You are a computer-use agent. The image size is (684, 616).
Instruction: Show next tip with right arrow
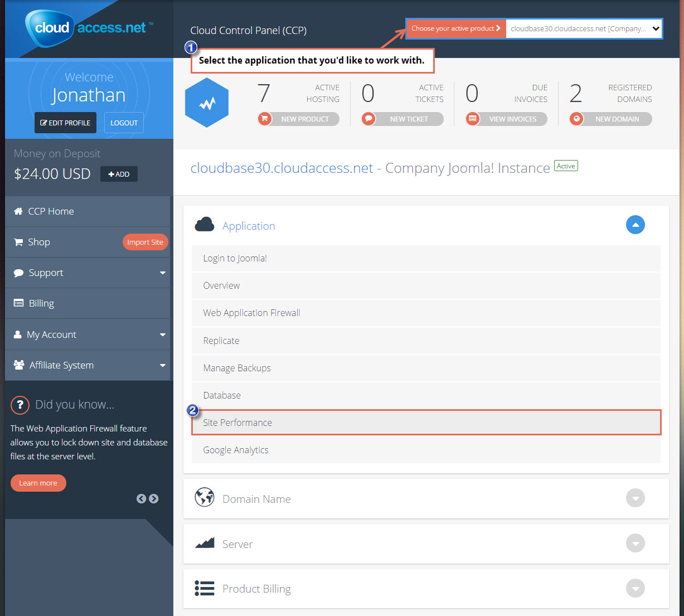(x=154, y=499)
